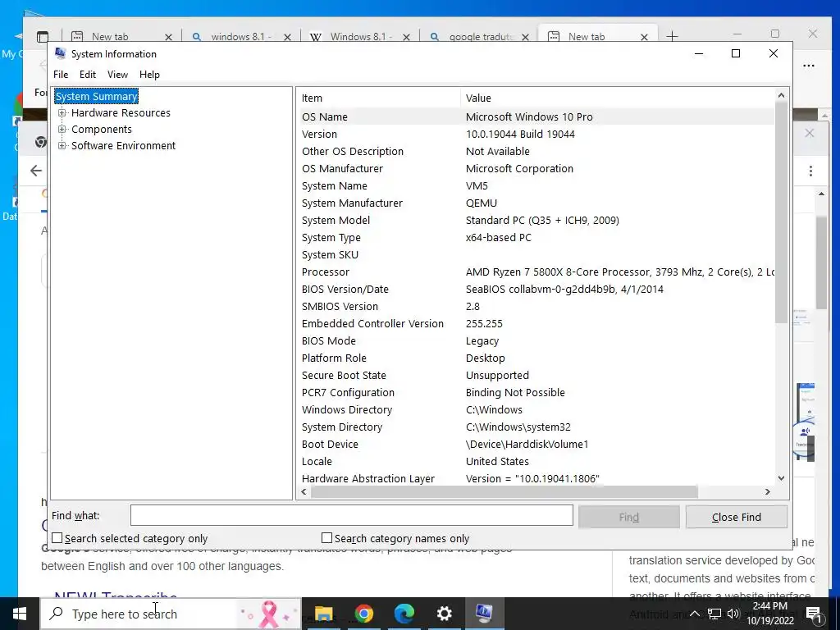840x630 pixels.
Task: Click the Value column header
Action: [x=617, y=98]
